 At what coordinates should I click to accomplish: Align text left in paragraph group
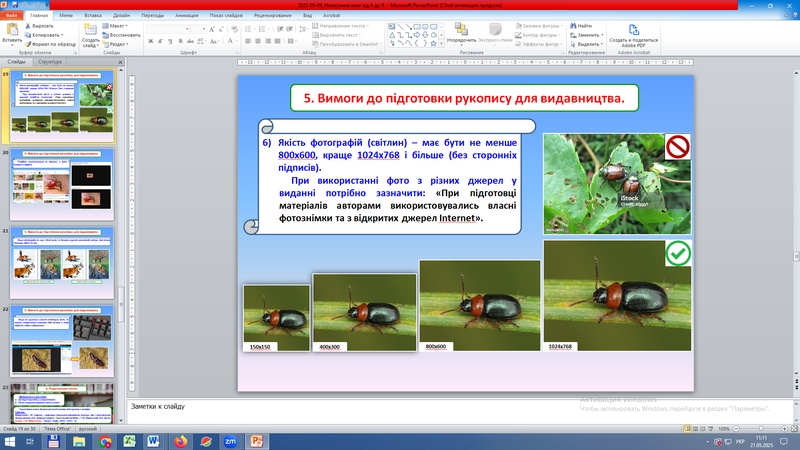coord(248,41)
